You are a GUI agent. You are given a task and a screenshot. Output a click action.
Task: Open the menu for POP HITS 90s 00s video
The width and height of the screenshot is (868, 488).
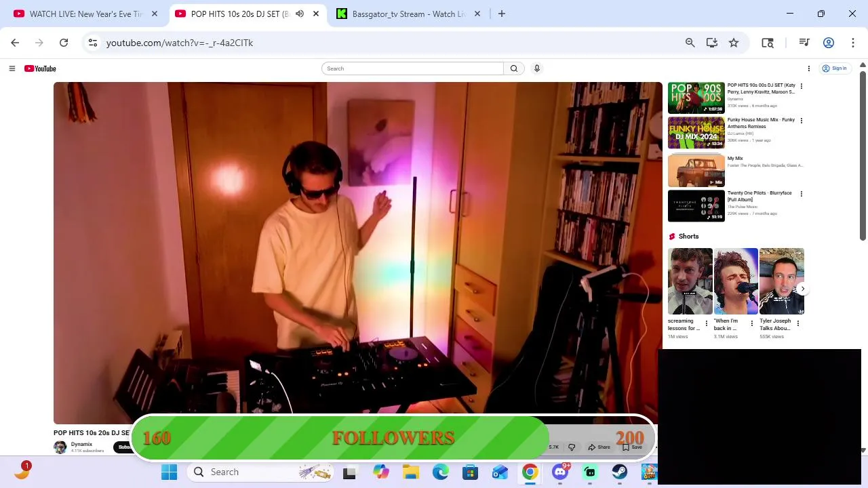(801, 86)
